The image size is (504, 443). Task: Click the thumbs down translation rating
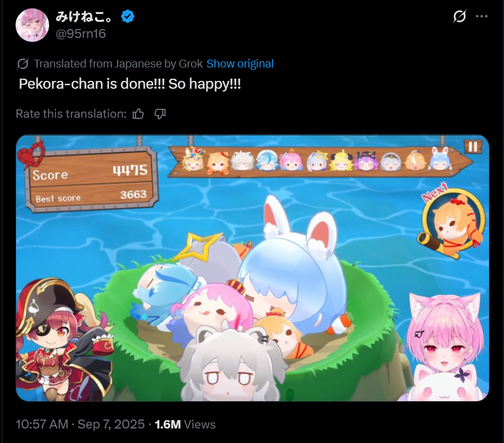coord(160,114)
